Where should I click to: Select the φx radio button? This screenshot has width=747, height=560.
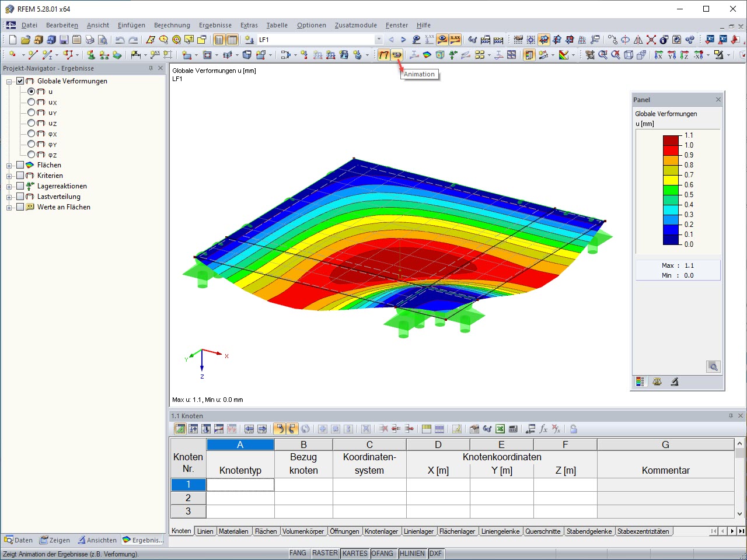[x=32, y=134]
